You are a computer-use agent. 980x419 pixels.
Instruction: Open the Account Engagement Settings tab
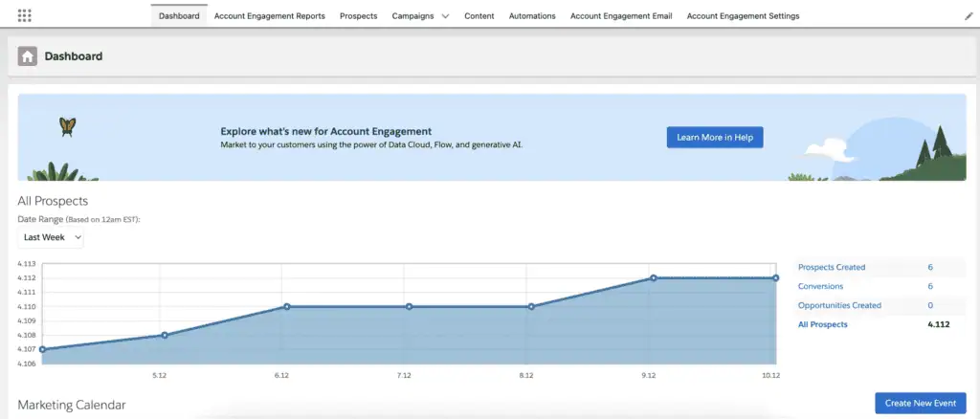tap(743, 15)
